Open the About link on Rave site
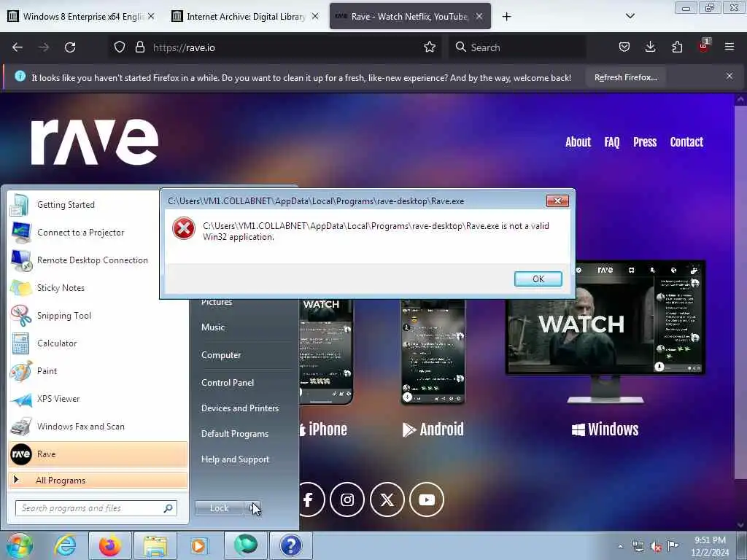 click(578, 142)
